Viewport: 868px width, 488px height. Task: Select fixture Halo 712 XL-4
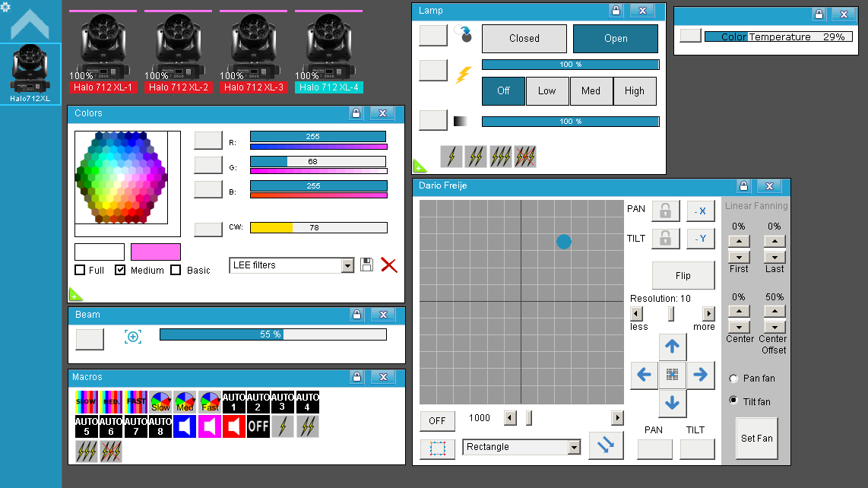[329, 52]
